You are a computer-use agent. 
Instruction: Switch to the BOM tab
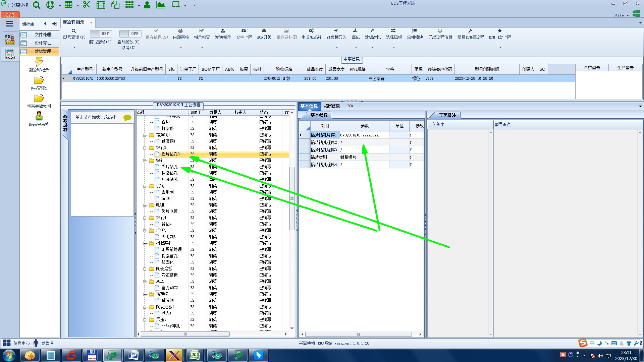click(x=350, y=106)
